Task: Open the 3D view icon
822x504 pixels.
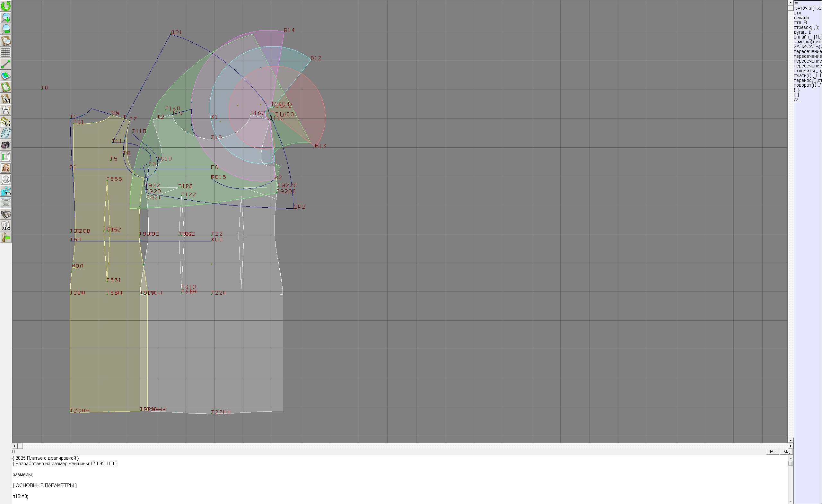Action: pos(6,191)
